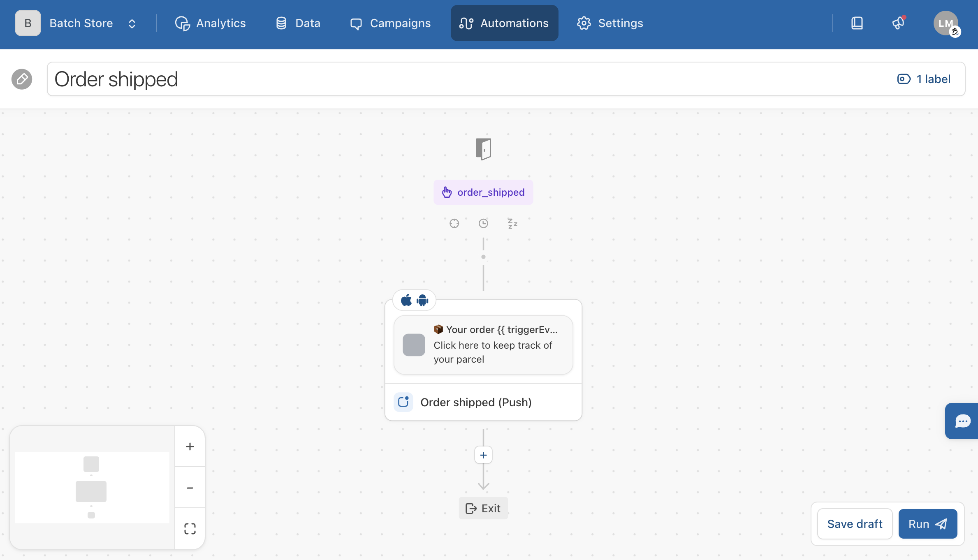Navigate to the Analytics section
978x560 pixels.
(x=211, y=23)
